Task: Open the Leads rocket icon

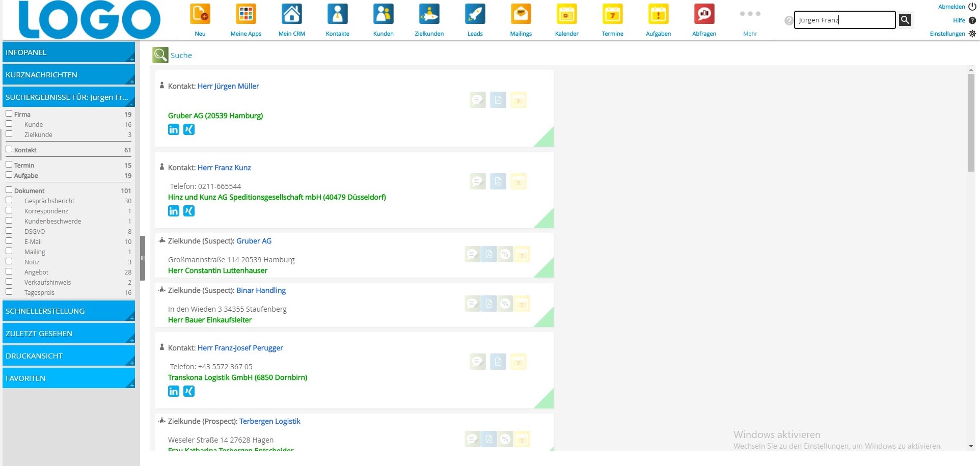Action: point(475,14)
